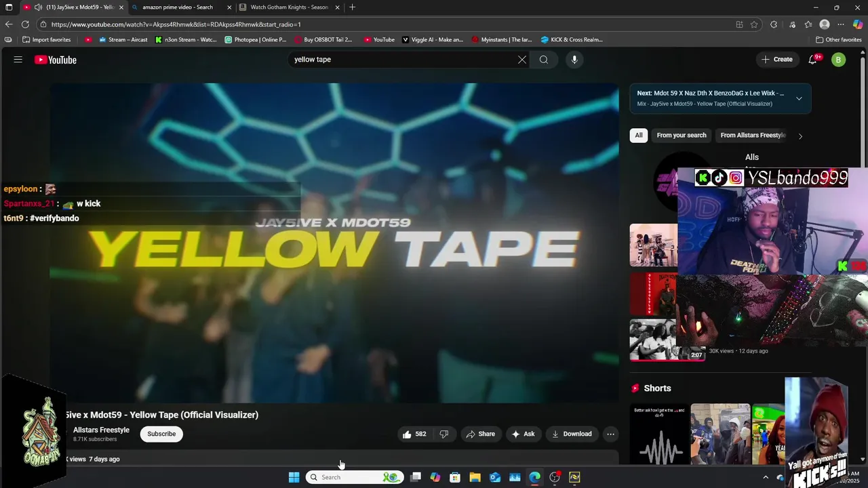Open the account avatar menu B

tap(839, 60)
